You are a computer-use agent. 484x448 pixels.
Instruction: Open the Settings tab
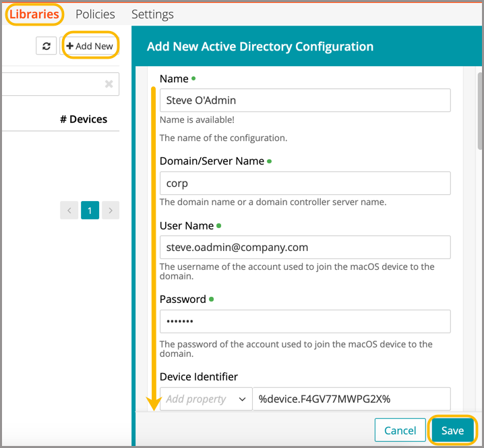[152, 14]
